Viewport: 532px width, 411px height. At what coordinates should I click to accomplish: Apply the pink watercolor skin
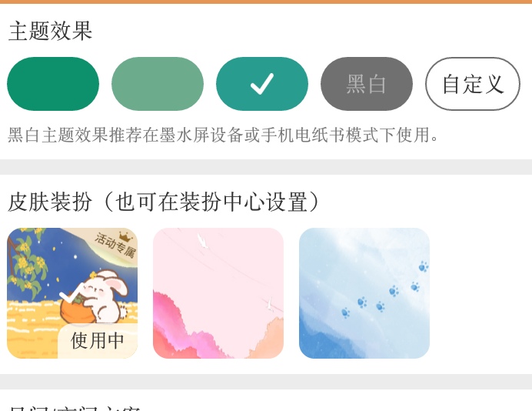(x=218, y=293)
